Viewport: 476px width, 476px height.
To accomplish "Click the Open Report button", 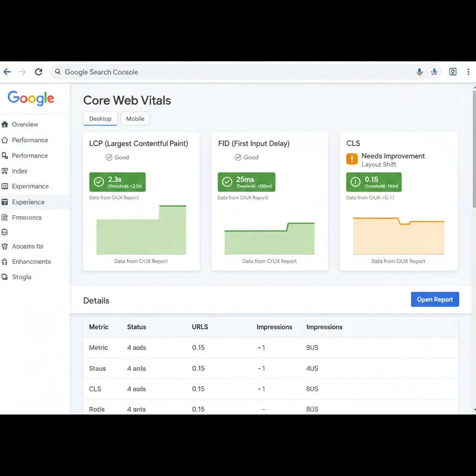I will [435, 299].
